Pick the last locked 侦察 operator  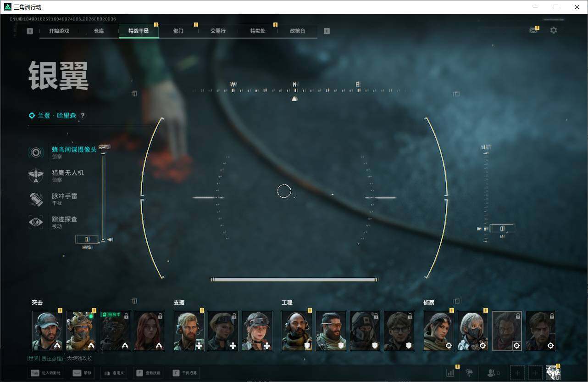click(x=541, y=331)
